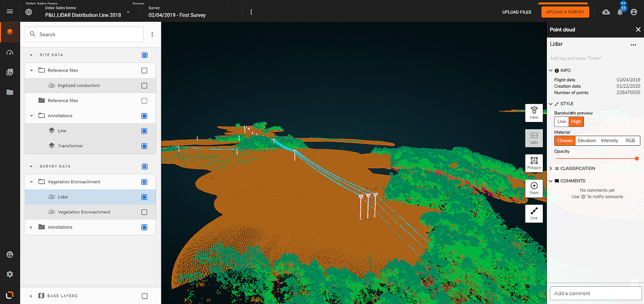Switch material to RGB
Screen dimensions: 644x304
(x=630, y=141)
